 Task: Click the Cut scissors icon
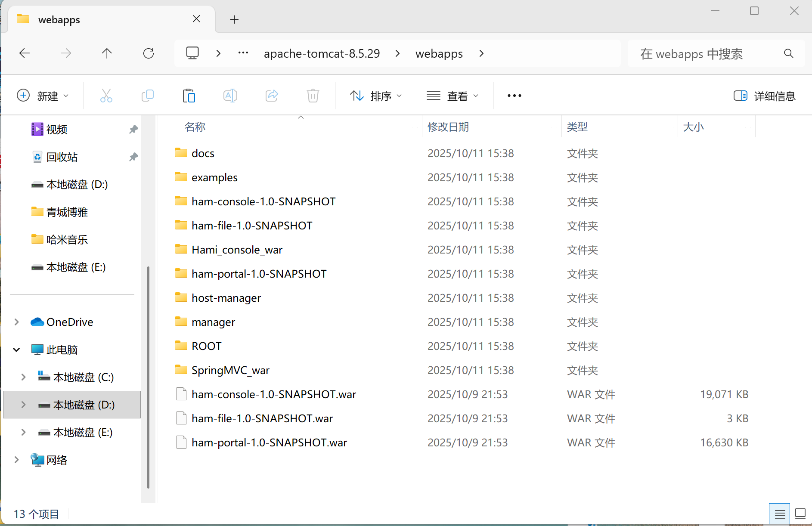coord(106,96)
